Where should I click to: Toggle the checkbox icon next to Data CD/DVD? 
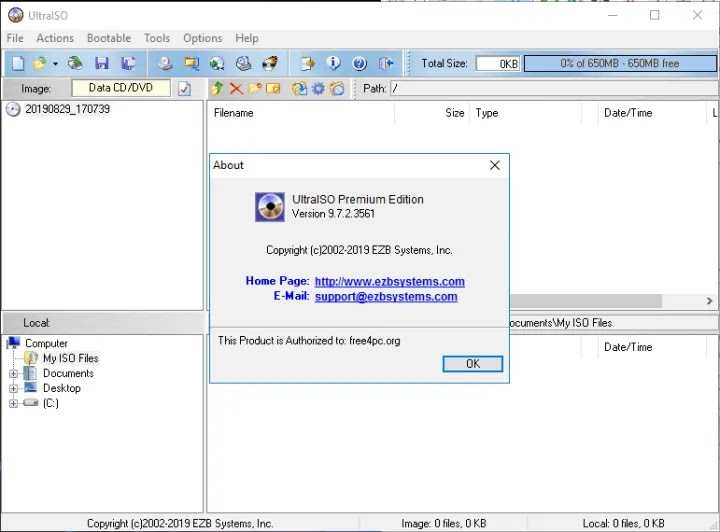184,89
